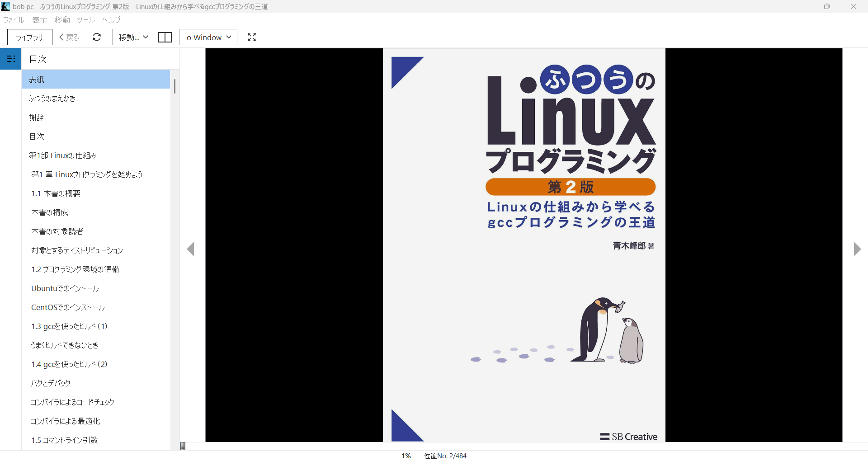Image resolution: width=868 pixels, height=461 pixels.
Task: Select 1.2 プログラミング環境の準備 entry
Action: click(96, 269)
